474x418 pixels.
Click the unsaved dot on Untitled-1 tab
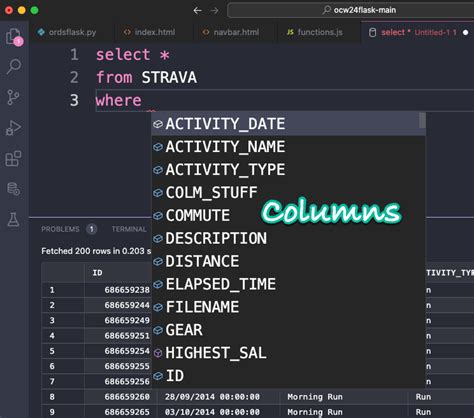tap(466, 32)
